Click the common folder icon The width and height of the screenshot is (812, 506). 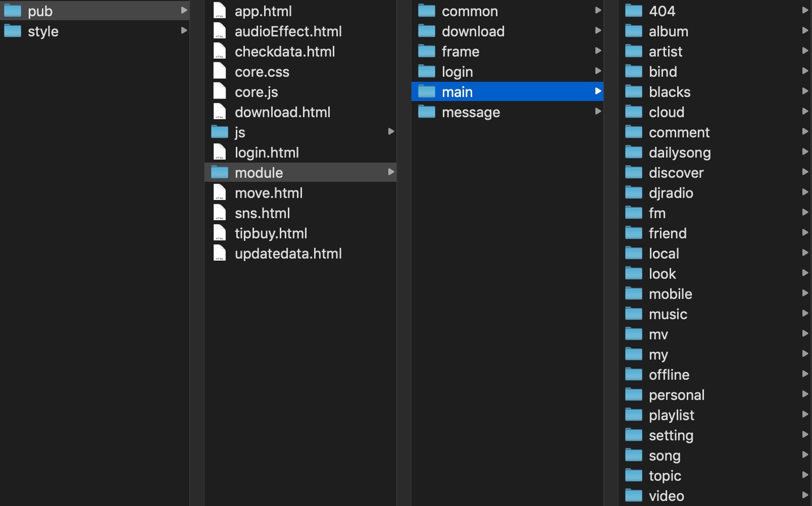pyautogui.click(x=427, y=11)
